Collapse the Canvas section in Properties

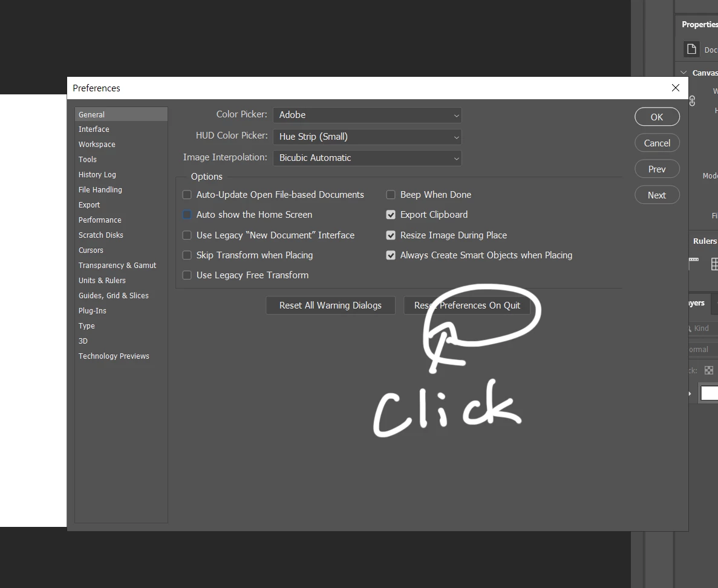click(684, 73)
